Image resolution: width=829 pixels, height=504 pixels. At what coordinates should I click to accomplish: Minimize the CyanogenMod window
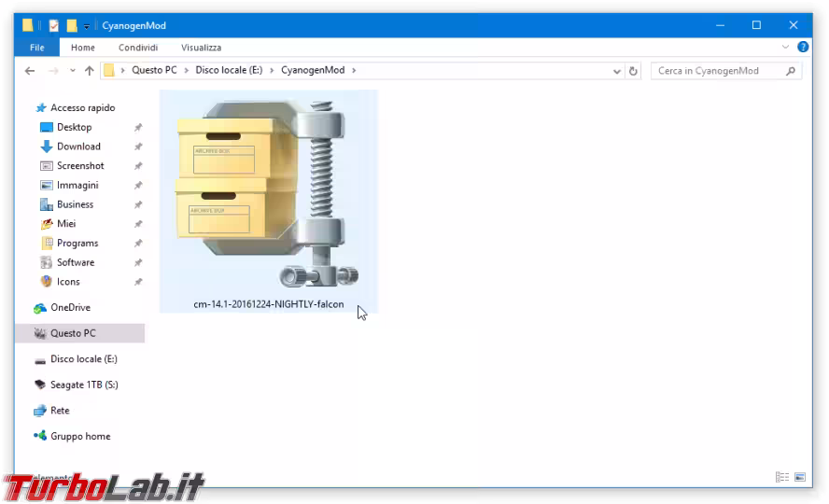click(720, 25)
